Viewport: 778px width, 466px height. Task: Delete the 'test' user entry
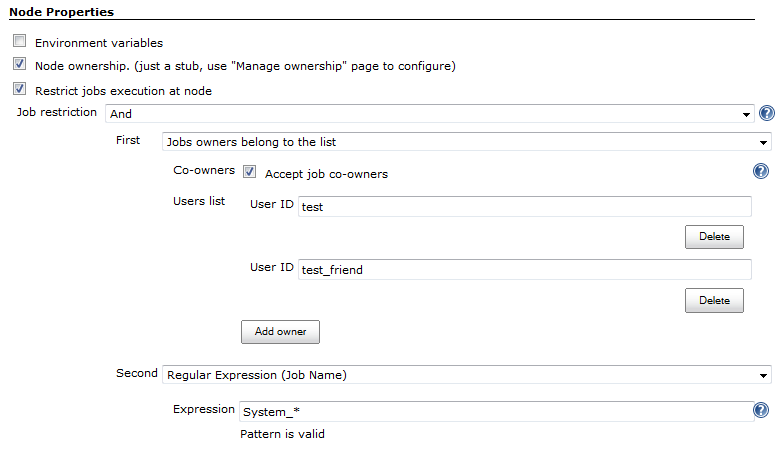pos(714,237)
